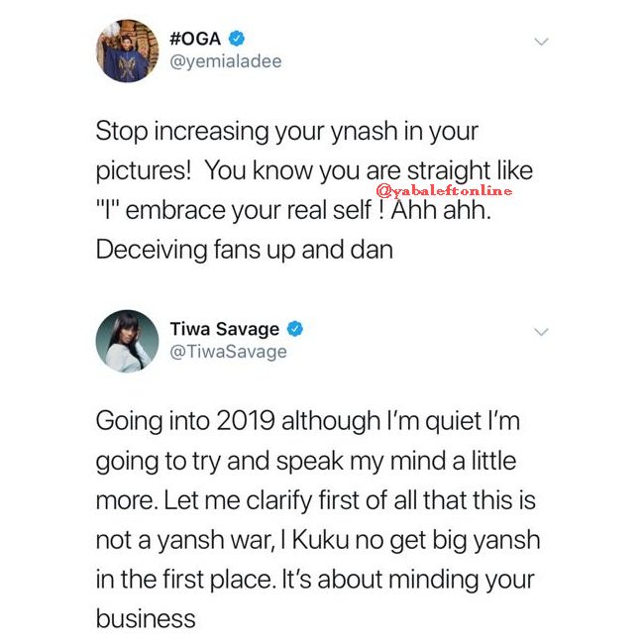Click Tiwa Savage's blue verified badge
Screen dimensions: 644x644
295,329
